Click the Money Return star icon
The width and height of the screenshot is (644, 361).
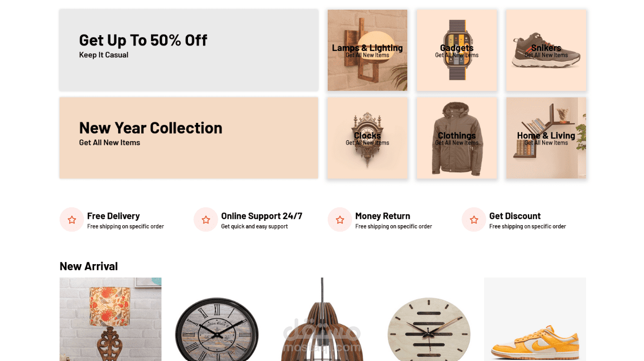[340, 220]
